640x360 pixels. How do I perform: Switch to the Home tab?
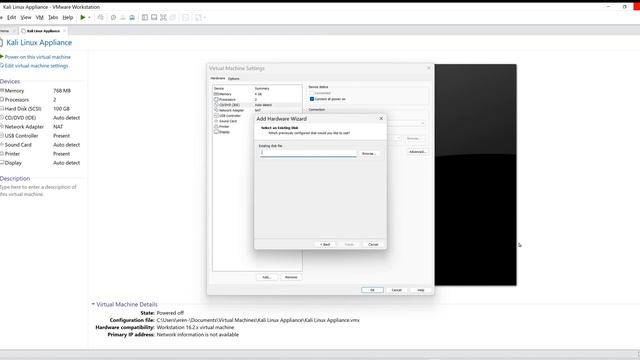point(5,31)
